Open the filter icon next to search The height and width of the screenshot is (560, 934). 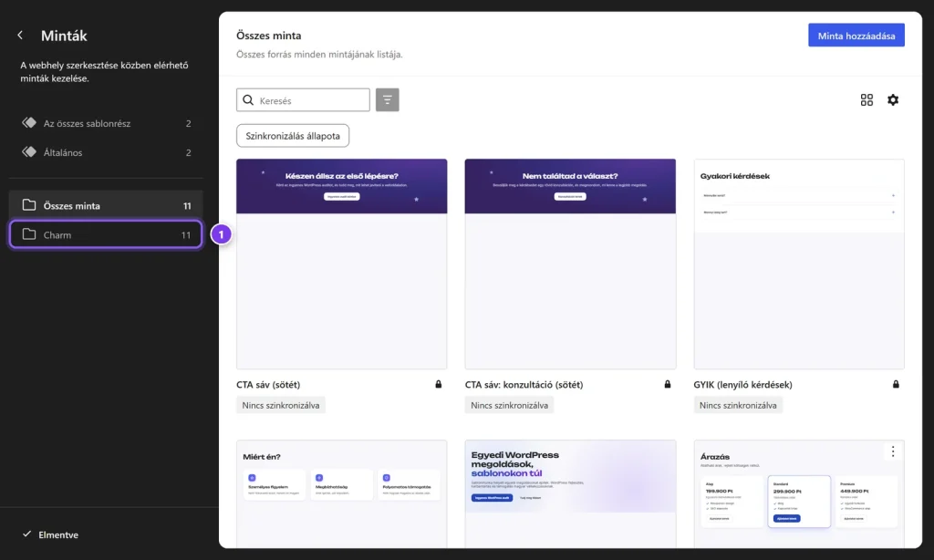[387, 100]
